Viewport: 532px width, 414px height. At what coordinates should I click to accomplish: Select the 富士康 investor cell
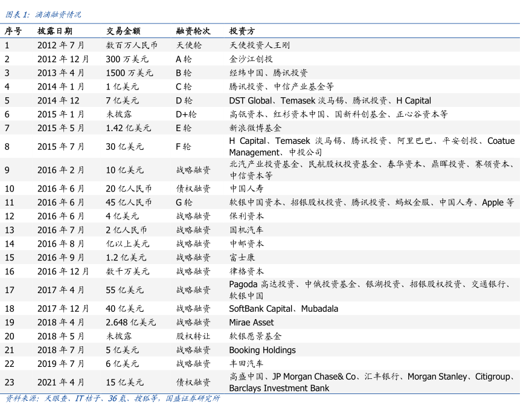click(242, 257)
